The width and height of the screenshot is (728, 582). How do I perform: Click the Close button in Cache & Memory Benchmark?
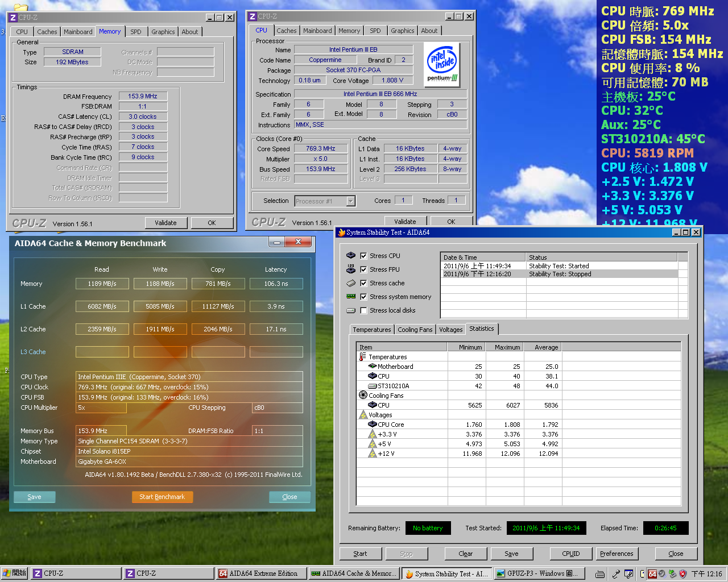(289, 497)
